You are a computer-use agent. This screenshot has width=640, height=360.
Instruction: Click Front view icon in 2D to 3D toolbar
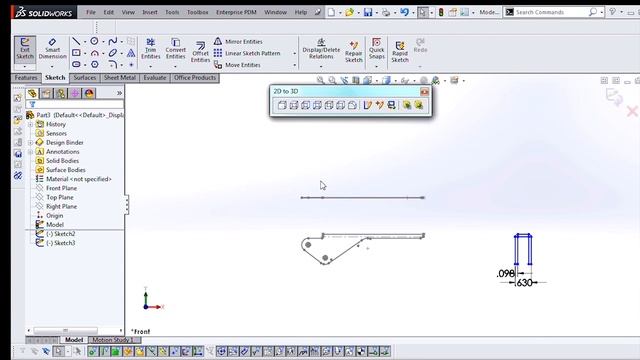[282, 105]
